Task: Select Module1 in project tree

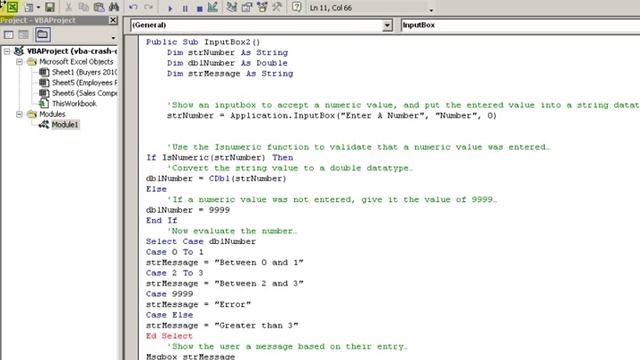Action: [64, 124]
